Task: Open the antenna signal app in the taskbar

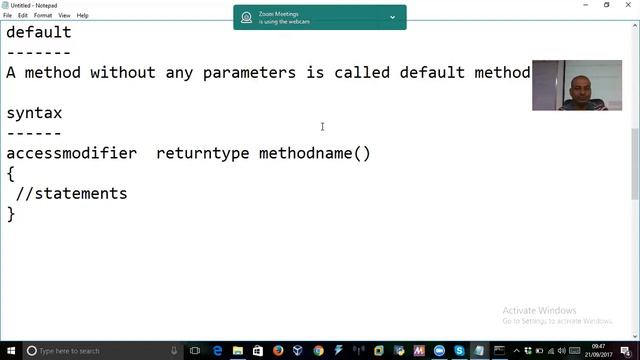Action: [x=358, y=351]
